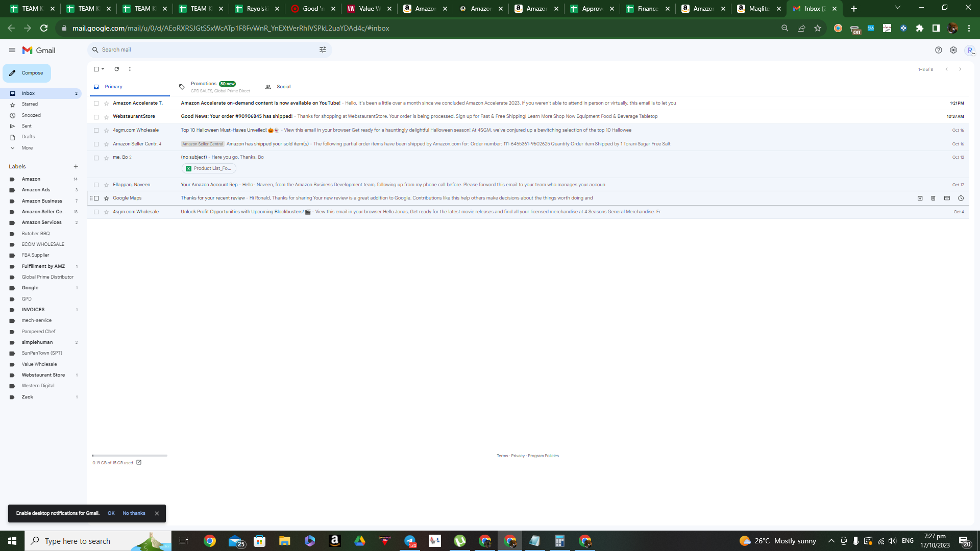Select the 'me, Bo' email checkbox
This screenshot has width=980, height=551.
tap(96, 158)
